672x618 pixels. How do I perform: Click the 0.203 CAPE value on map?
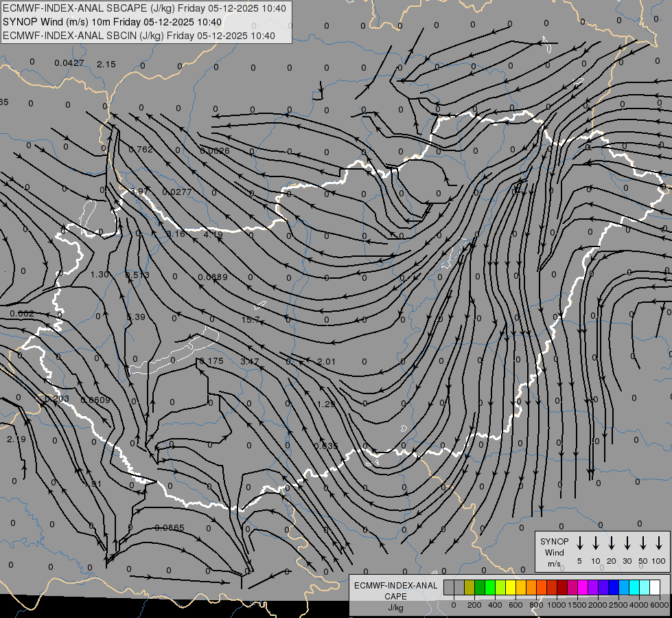(x=57, y=398)
